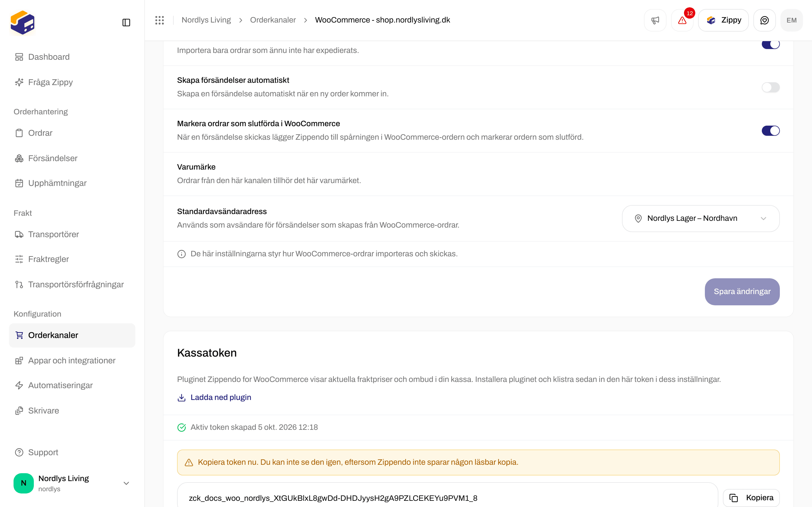
Task: Toggle off Markera ordrar som slutförda i WooCommerce
Action: click(x=770, y=131)
